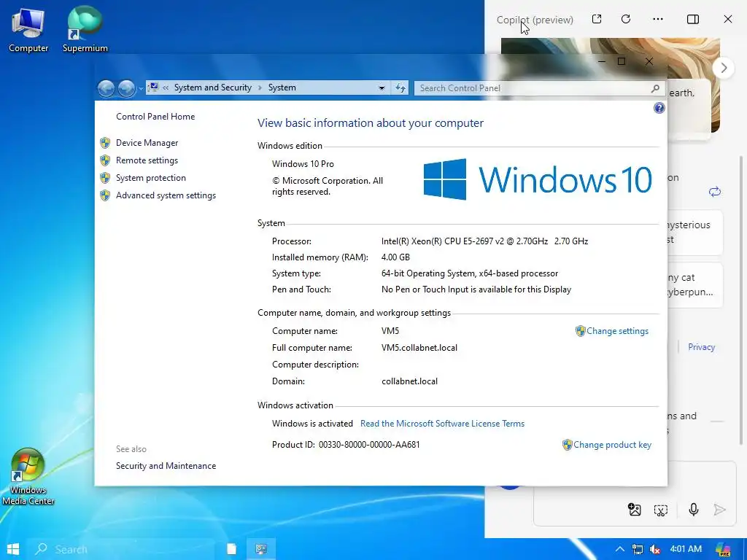747x560 pixels.
Task: Open network status tray icon
Action: [637, 550]
